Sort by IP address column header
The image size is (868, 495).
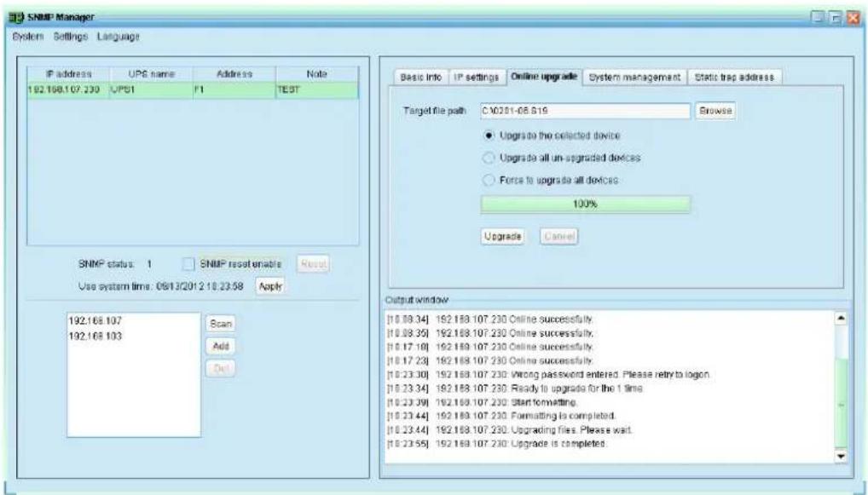coord(69,74)
